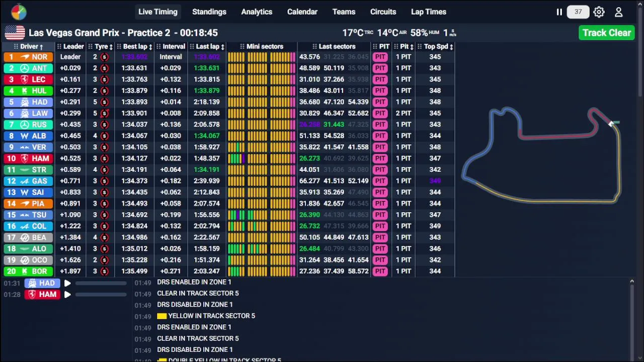This screenshot has width=644, height=362.
Task: Click the delay counter box showing 37
Action: (578, 12)
